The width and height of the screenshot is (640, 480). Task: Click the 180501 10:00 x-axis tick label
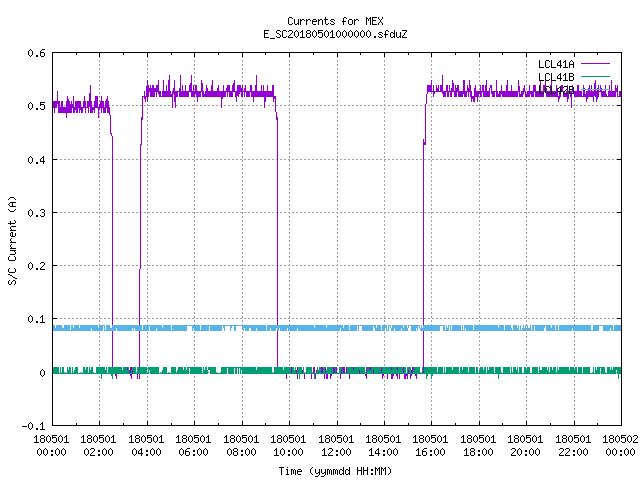(289, 446)
